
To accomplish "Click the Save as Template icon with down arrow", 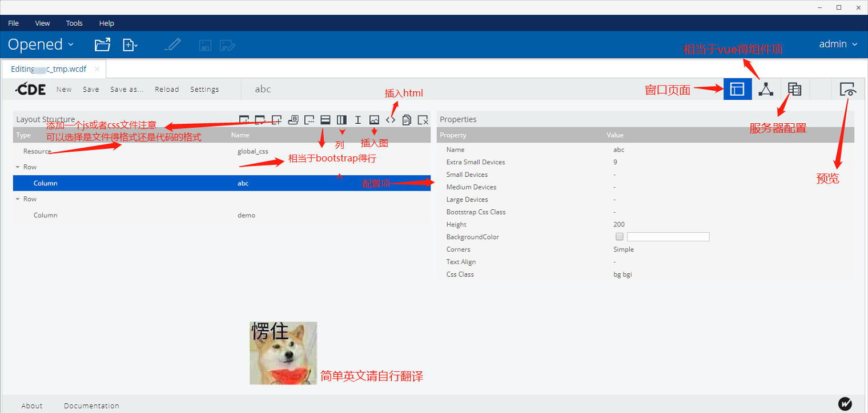I will point(244,120).
